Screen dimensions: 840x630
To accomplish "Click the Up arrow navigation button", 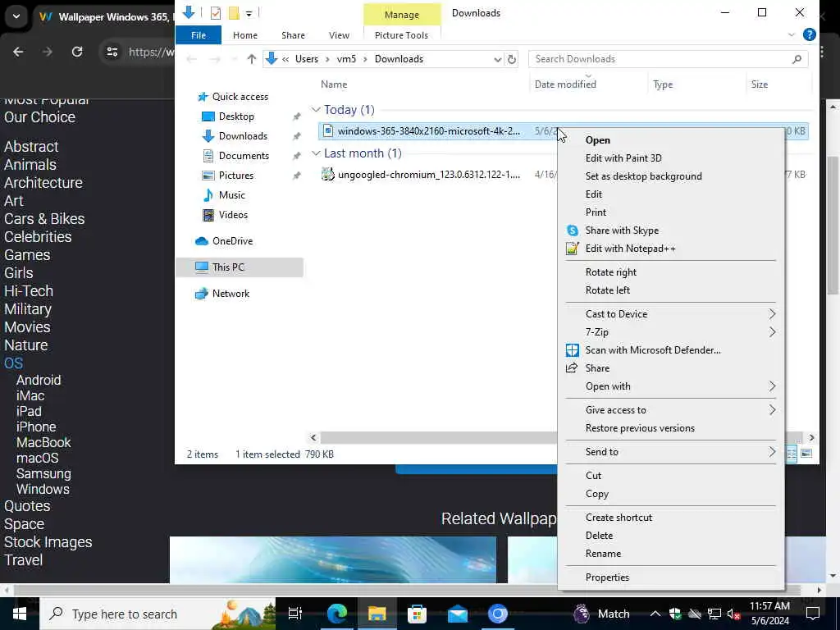I will click(x=251, y=59).
